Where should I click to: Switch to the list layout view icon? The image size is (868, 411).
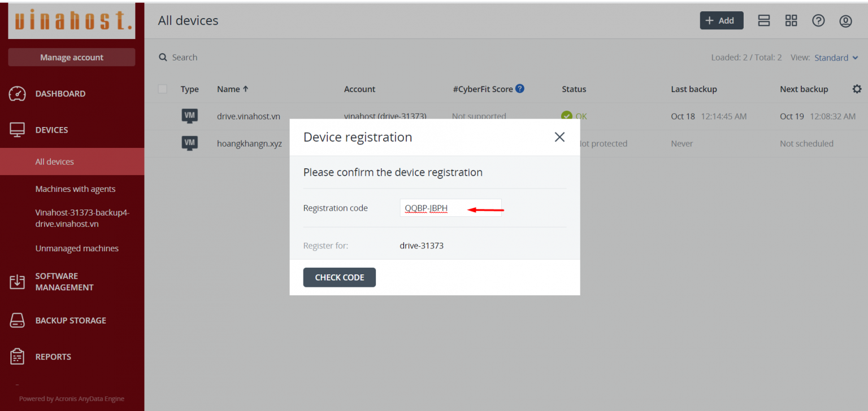pos(764,21)
